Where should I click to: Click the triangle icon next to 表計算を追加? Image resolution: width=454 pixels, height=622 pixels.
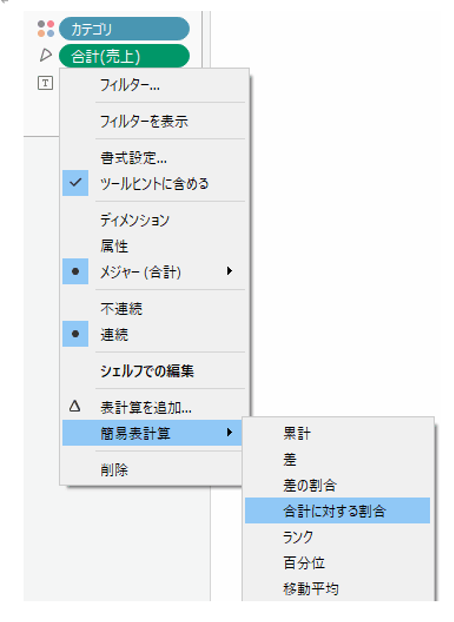(75, 406)
